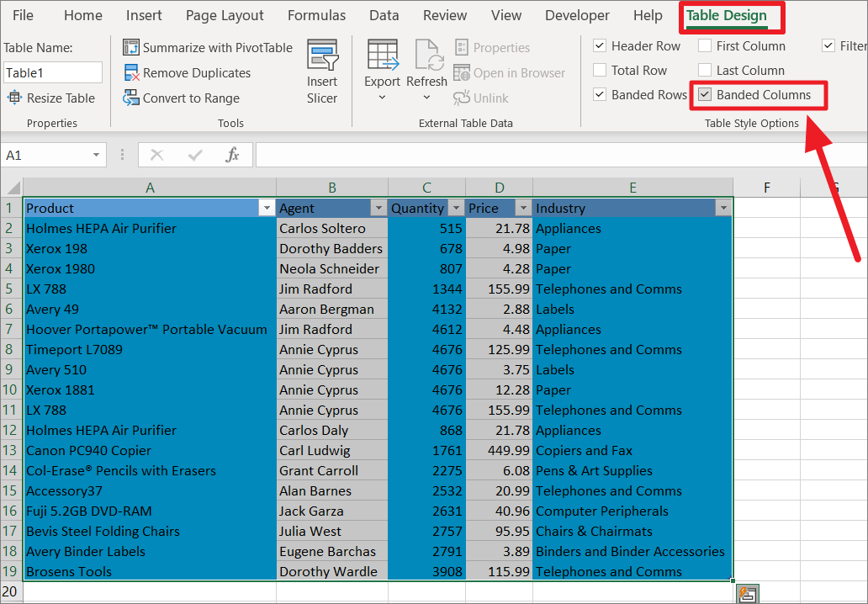Switch to the Page Layout tab
868x604 pixels.
click(225, 15)
